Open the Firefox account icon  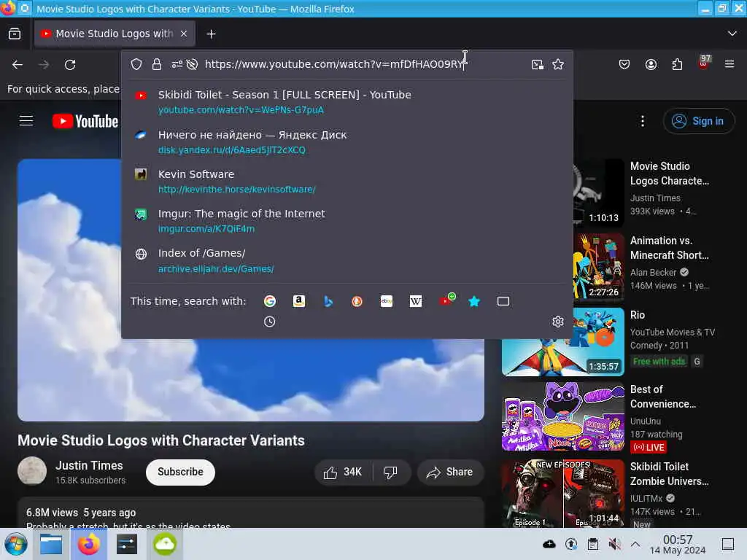pyautogui.click(x=651, y=64)
